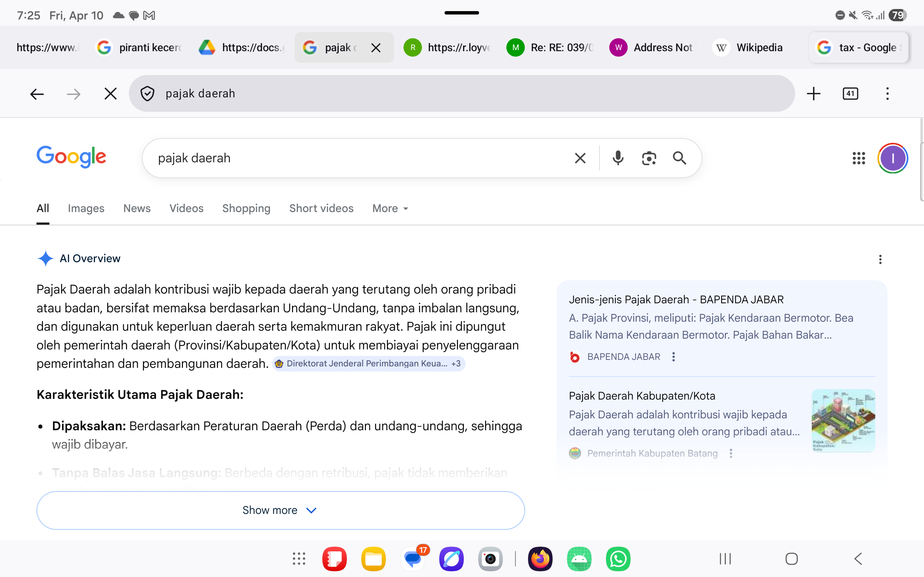Switch to the Images search tab

(86, 208)
